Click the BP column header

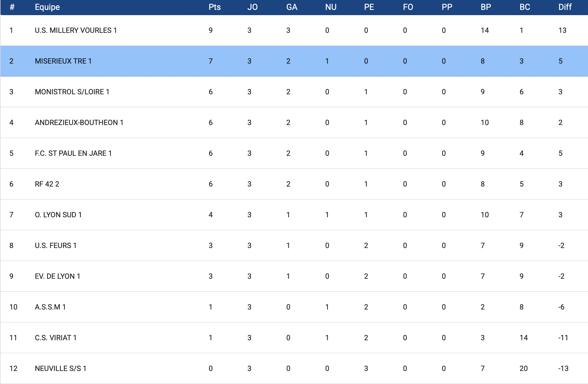point(486,7)
